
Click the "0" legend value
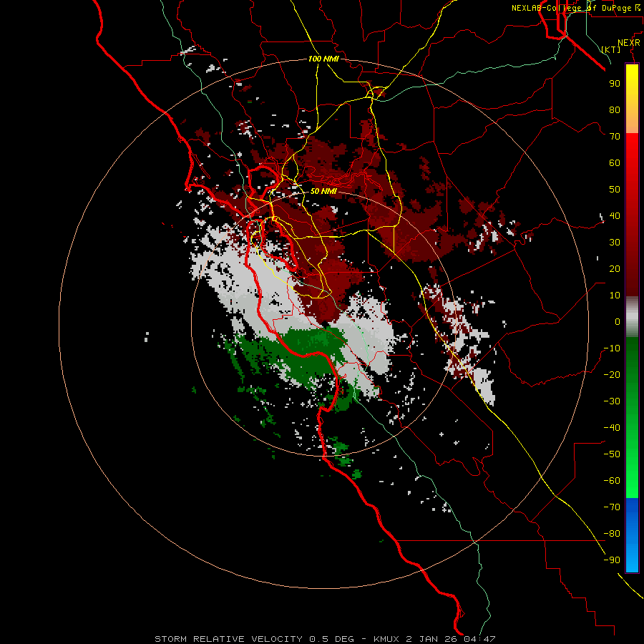[x=618, y=322]
